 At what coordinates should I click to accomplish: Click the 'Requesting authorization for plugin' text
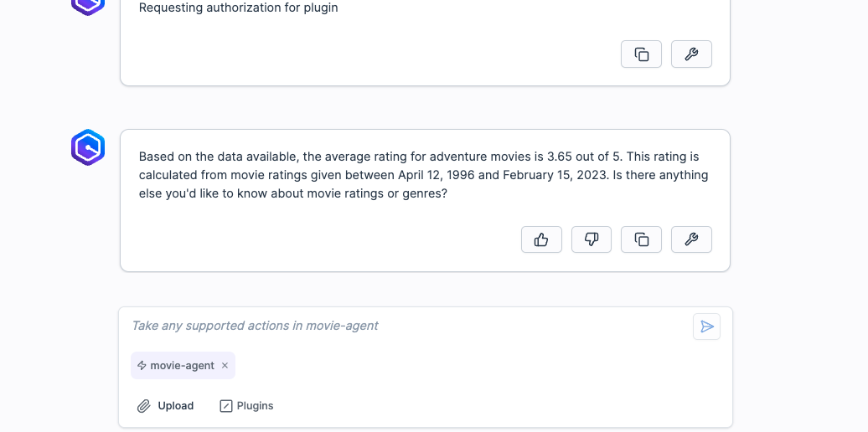238,8
